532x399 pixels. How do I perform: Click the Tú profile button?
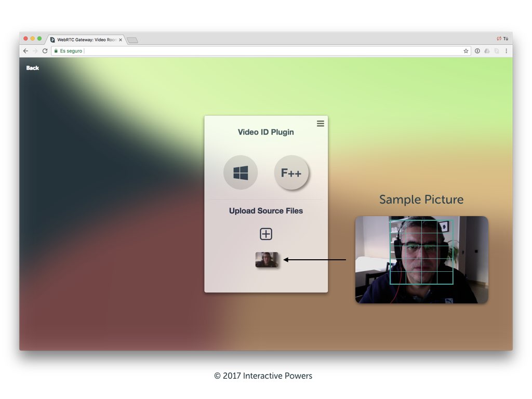coord(502,38)
